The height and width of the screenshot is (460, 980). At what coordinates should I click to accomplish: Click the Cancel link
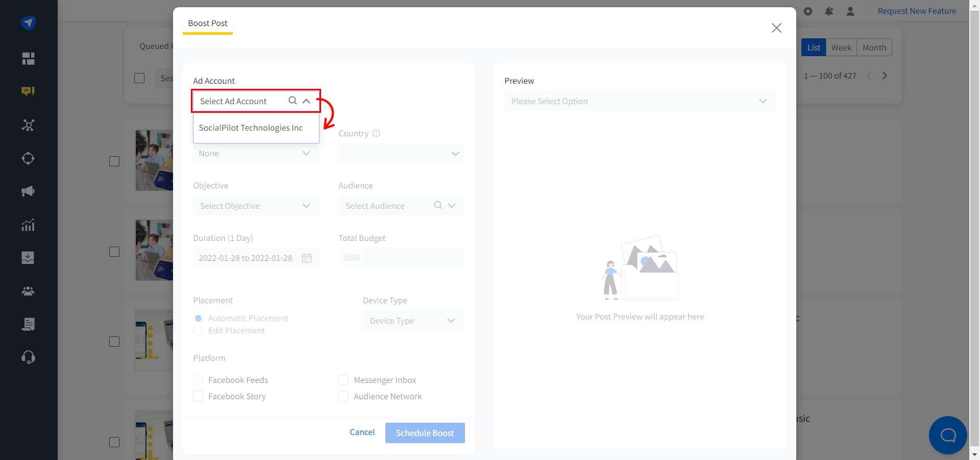click(362, 432)
